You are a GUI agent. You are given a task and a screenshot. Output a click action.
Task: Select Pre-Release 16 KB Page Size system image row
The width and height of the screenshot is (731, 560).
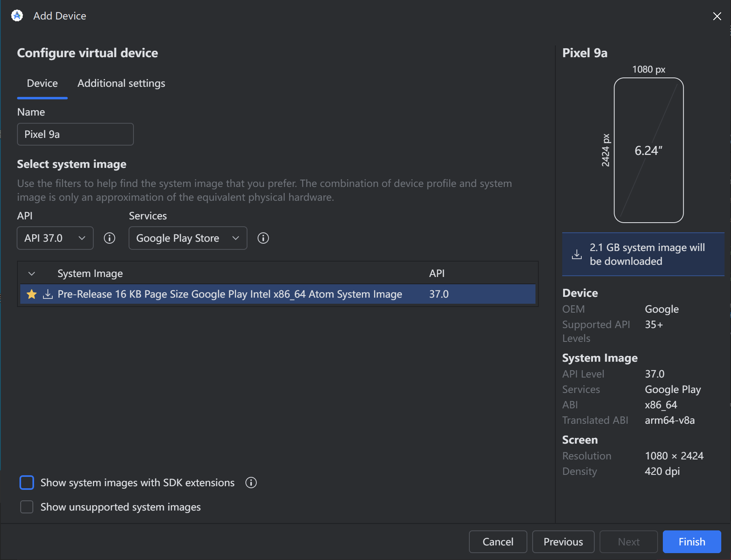coord(278,294)
